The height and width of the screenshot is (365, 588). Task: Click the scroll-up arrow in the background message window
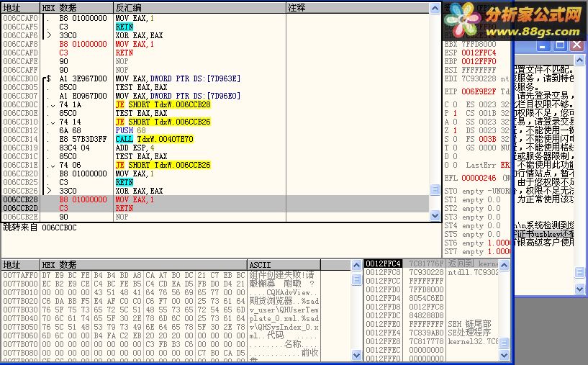pos(580,60)
